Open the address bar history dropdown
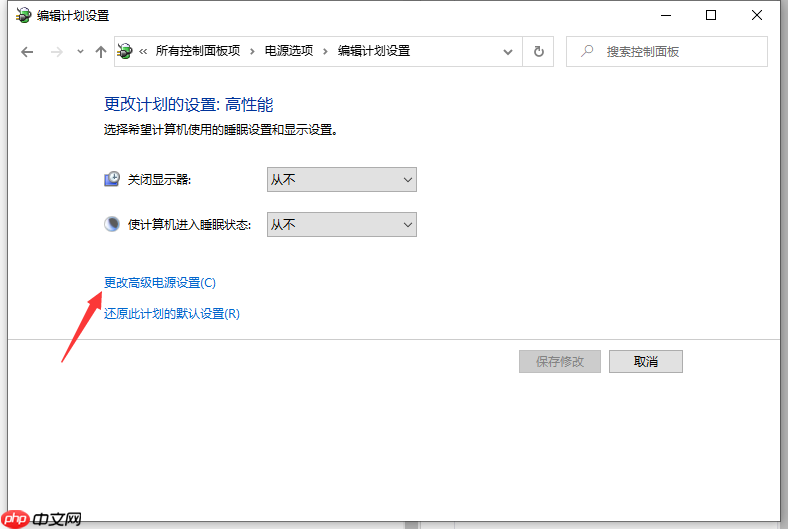Viewport: 788px width, 529px height. 508,52
